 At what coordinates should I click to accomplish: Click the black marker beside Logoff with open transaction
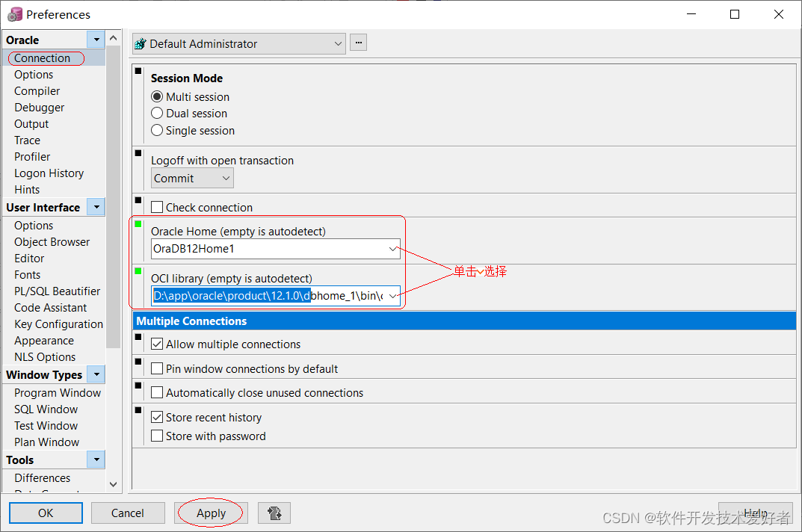pos(138,153)
